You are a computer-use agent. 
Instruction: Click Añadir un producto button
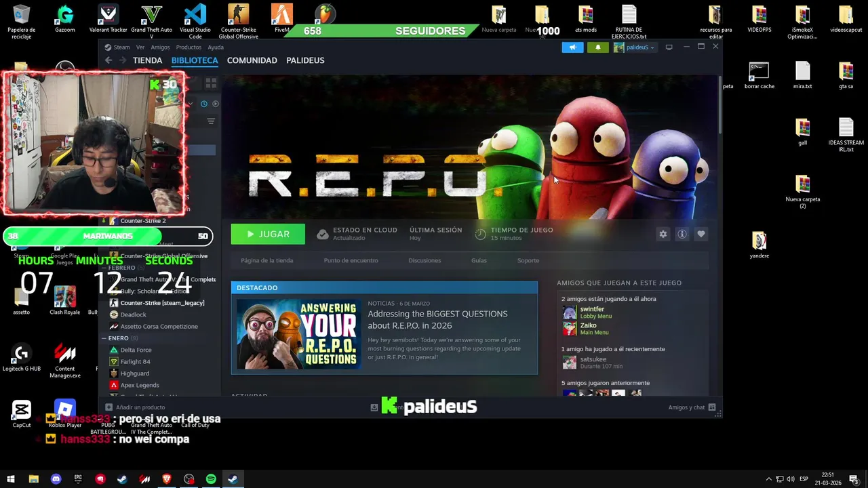(x=135, y=407)
